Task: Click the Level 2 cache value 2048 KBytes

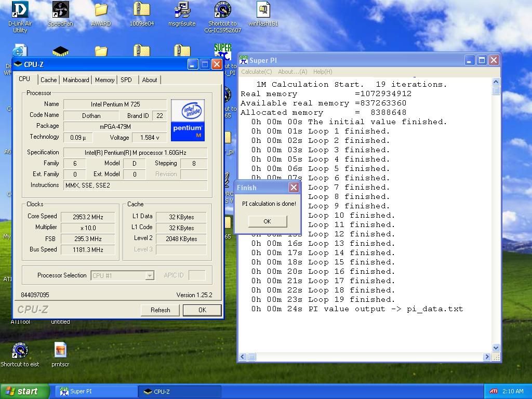Action: click(x=181, y=239)
